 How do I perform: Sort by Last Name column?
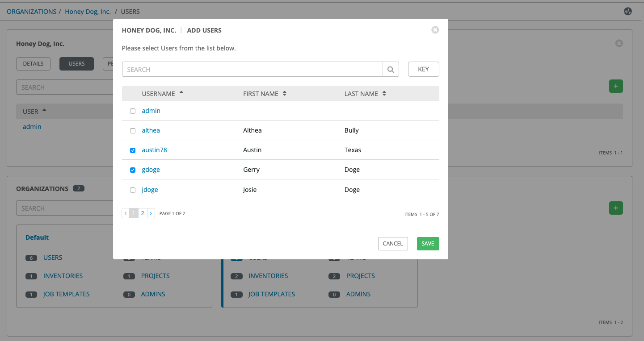tap(361, 94)
